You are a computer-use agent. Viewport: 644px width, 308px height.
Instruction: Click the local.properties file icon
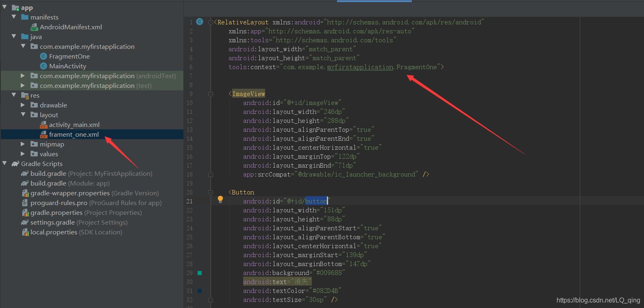click(25, 232)
